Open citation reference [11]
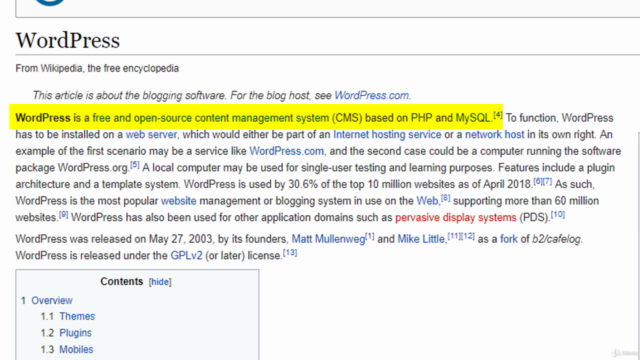Image resolution: width=640 pixels, height=360 pixels. [454, 236]
